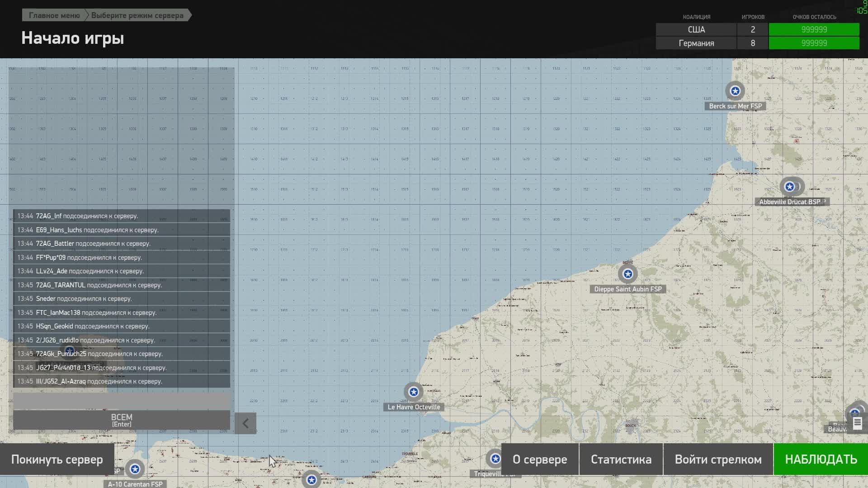Open the Статистика button

click(x=621, y=460)
